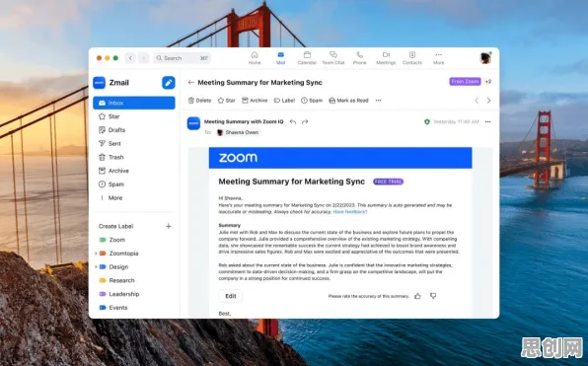Go forward with history forward arrow
This screenshot has width=588, height=366.
pos(144,58)
